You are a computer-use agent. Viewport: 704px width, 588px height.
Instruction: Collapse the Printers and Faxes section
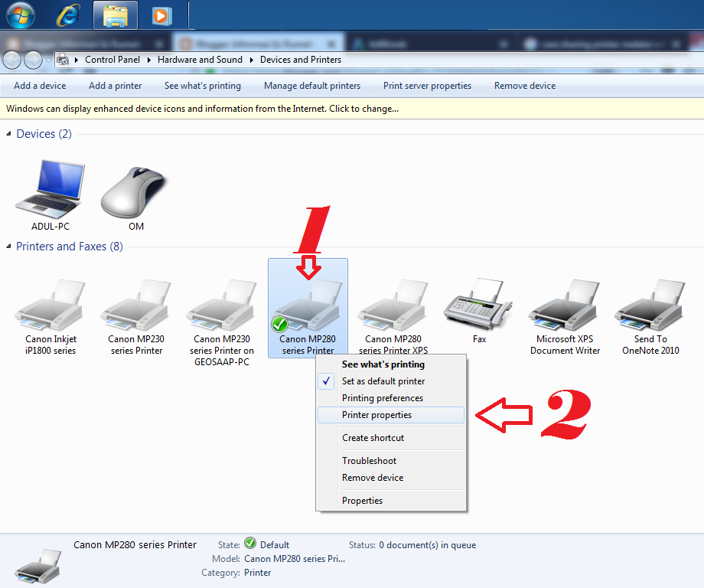8,247
